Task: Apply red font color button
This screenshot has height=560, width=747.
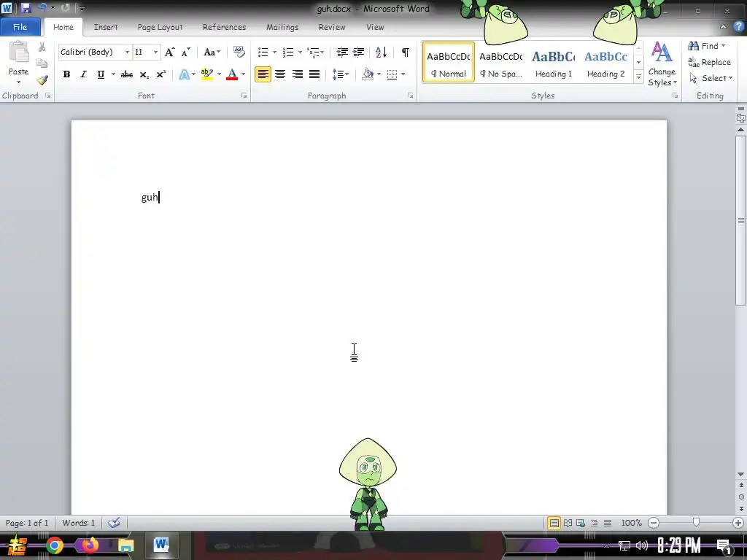Action: click(x=232, y=74)
